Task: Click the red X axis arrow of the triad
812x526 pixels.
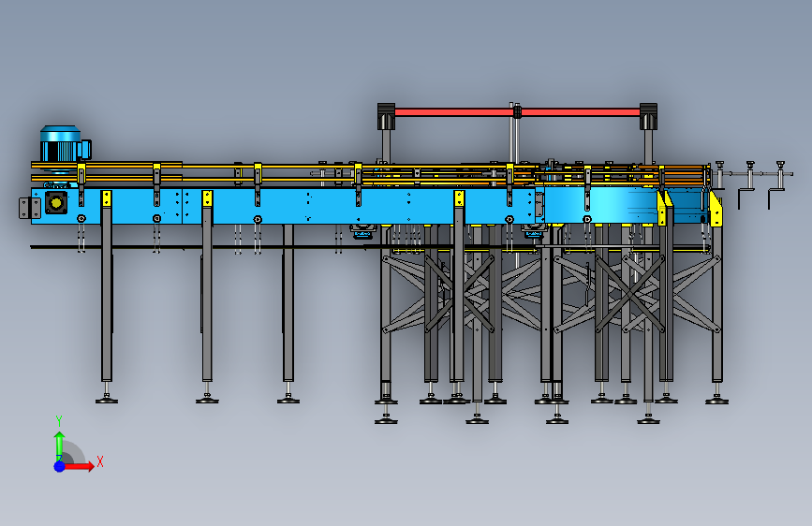Action: click(80, 466)
